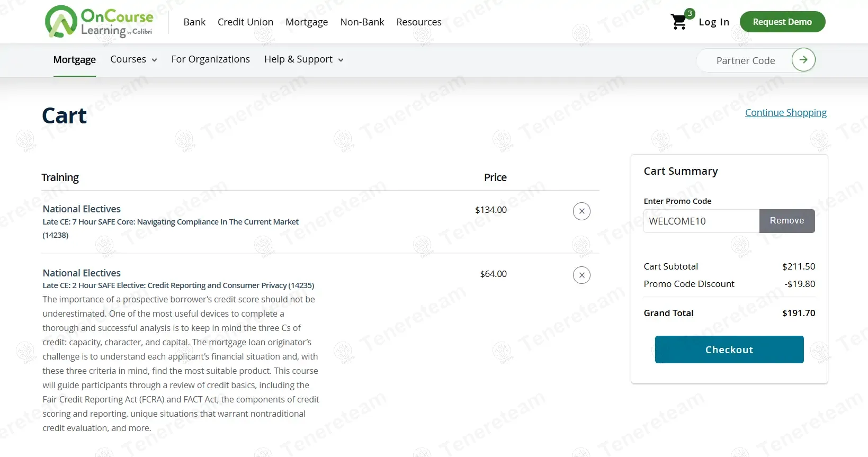Focus the Partner Code input field

tap(745, 61)
